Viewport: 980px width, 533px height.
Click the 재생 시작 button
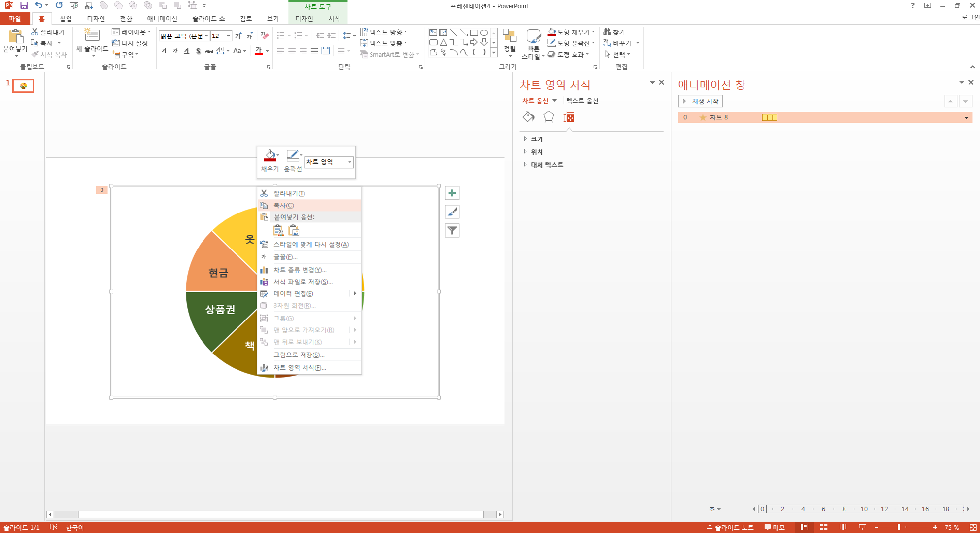pyautogui.click(x=700, y=101)
